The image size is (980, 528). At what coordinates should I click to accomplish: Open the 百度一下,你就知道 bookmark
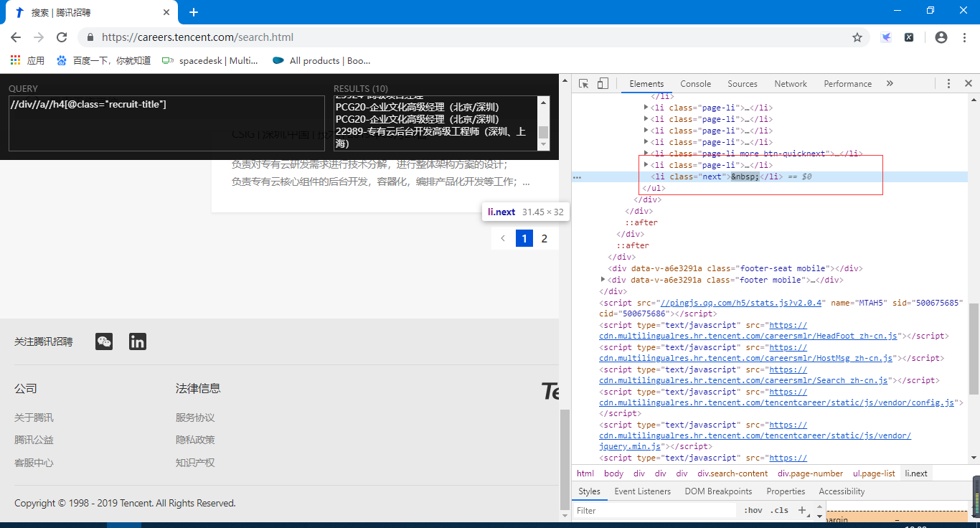pos(103,61)
